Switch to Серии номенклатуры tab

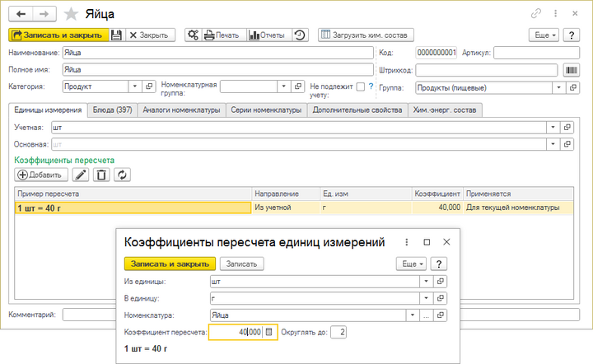tap(266, 110)
